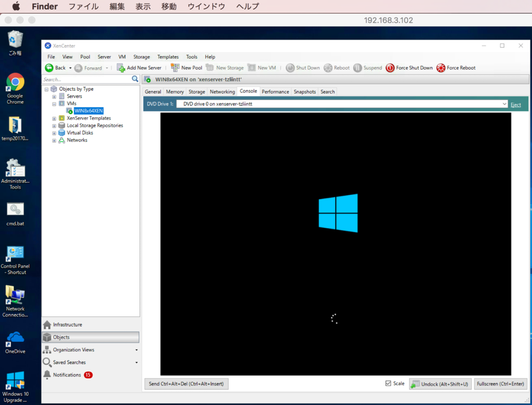Viewport: 532px width, 405px height.
Task: Click the New VM toolbar icon
Action: pos(251,67)
